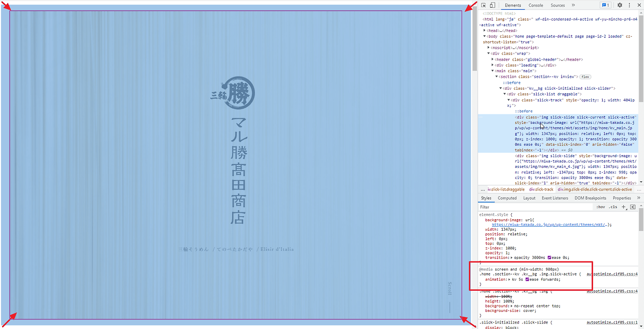Expand the noscript element node

[x=489, y=47]
